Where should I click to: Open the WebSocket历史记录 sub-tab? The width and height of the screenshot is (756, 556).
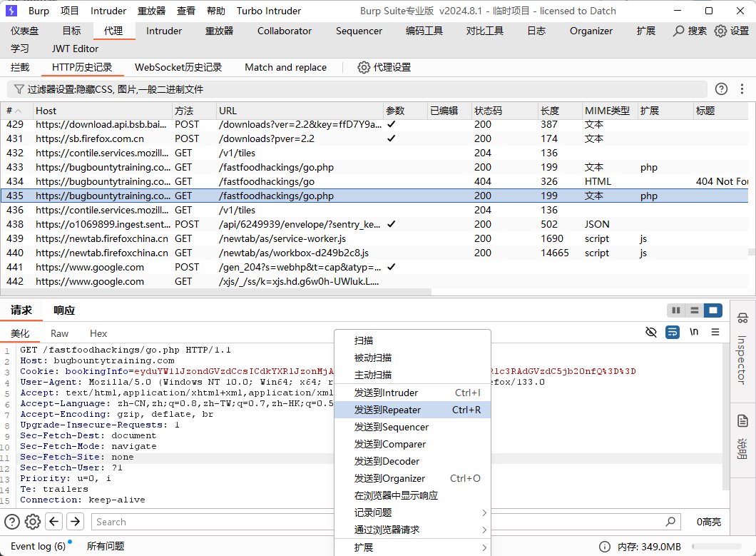coord(178,67)
